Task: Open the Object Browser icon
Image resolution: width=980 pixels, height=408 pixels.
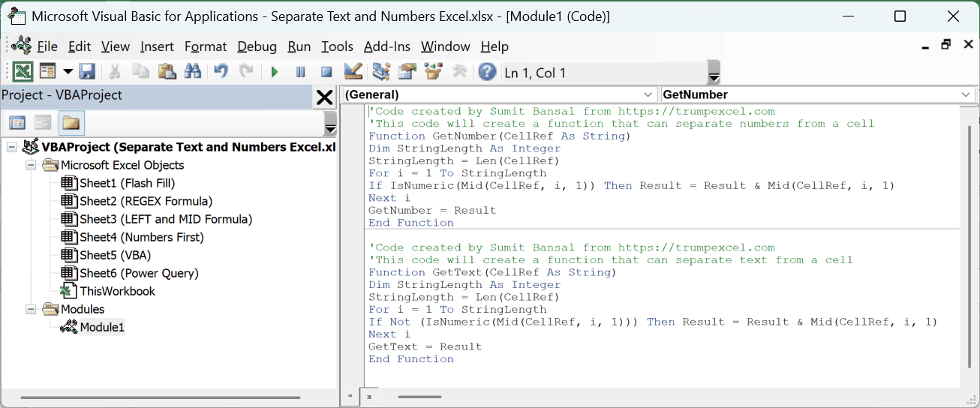Action: 433,72
